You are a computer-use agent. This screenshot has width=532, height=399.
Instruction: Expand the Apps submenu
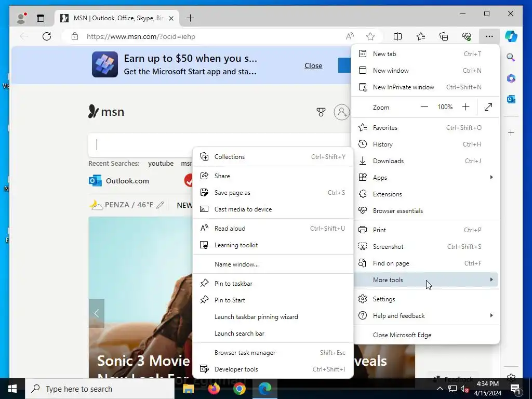(426, 178)
